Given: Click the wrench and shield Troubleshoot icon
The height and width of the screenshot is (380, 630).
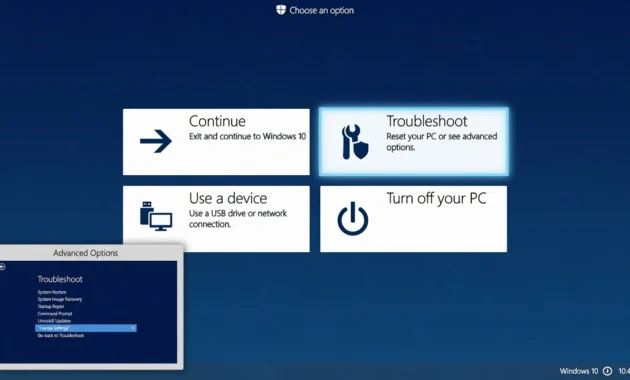Looking at the screenshot, I should (355, 141).
